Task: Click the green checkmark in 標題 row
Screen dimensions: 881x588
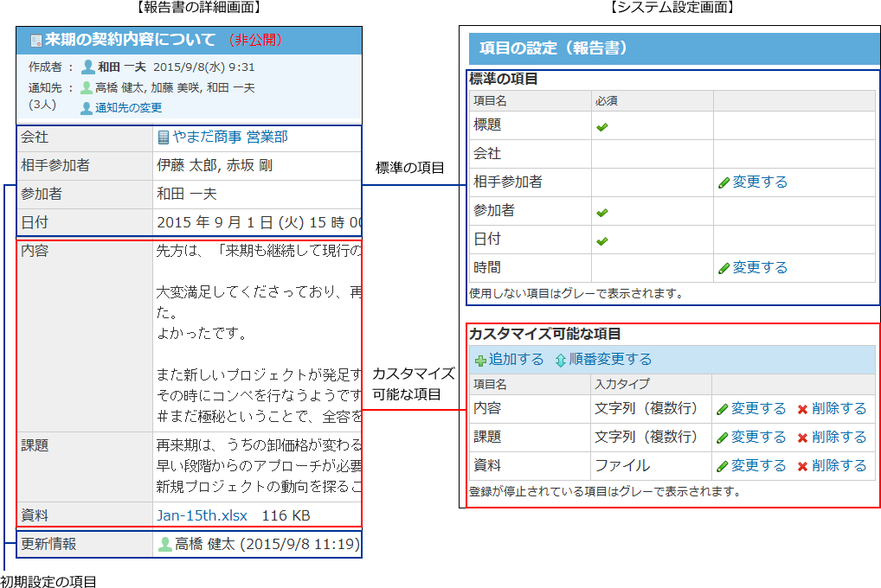Action: [x=602, y=126]
